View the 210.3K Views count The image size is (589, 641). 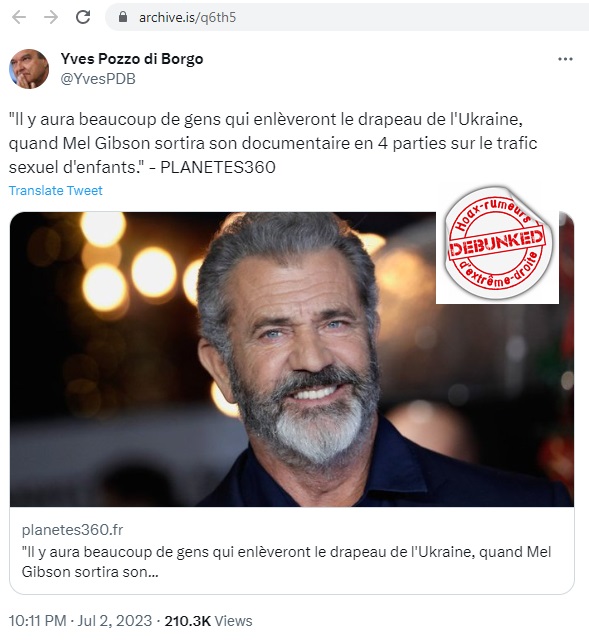[x=208, y=621]
